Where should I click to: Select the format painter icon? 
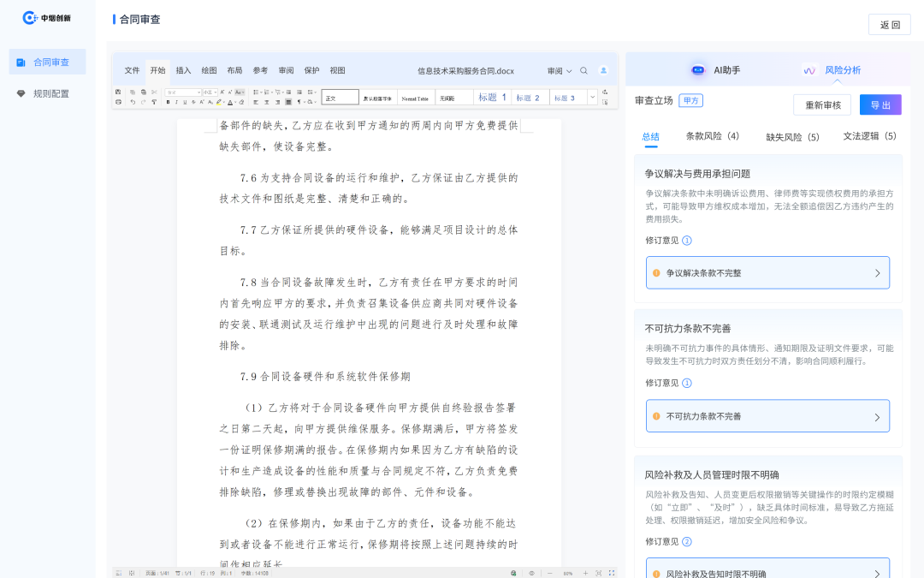(154, 102)
